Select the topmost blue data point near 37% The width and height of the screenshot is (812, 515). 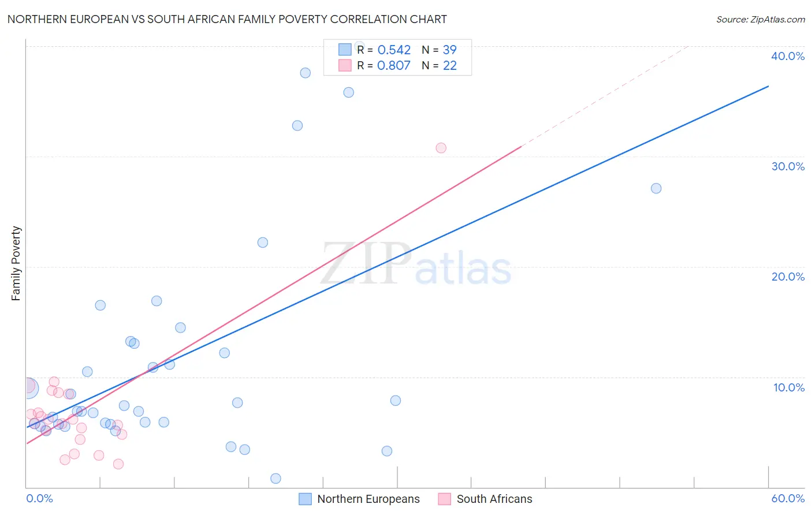coord(306,73)
